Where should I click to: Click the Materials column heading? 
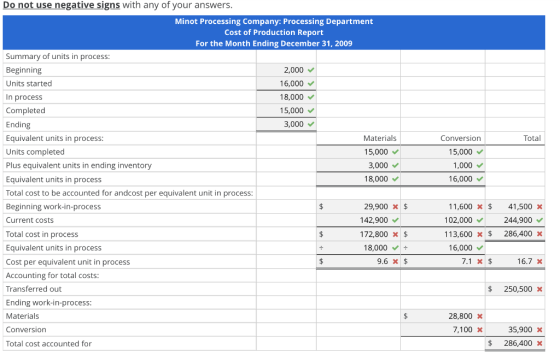click(380, 138)
